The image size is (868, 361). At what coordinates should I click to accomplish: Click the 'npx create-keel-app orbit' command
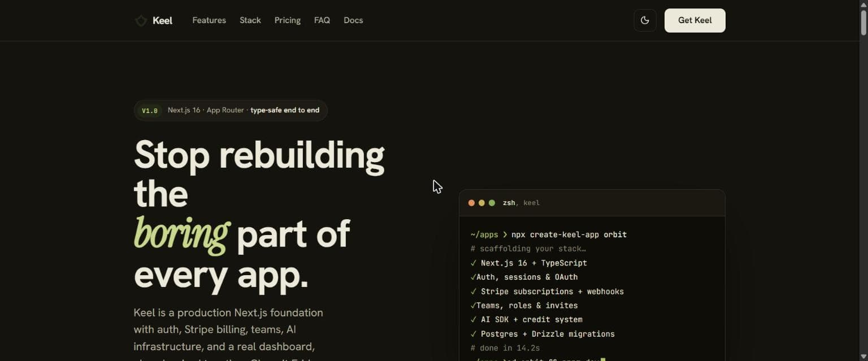(x=569, y=234)
